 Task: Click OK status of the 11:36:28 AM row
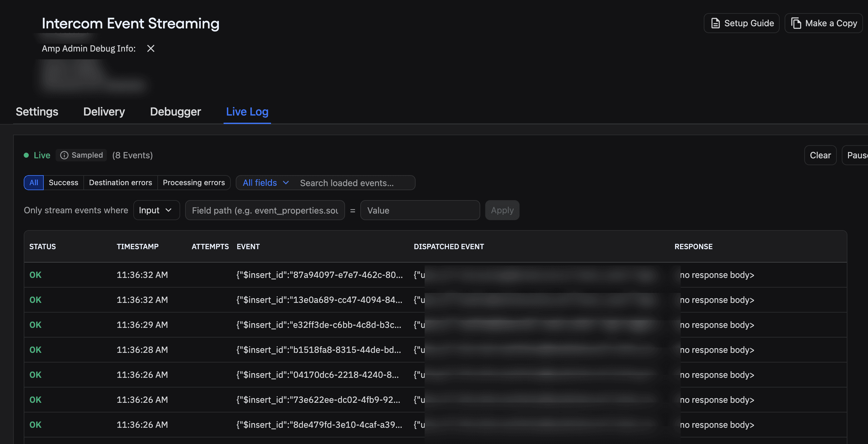35,350
